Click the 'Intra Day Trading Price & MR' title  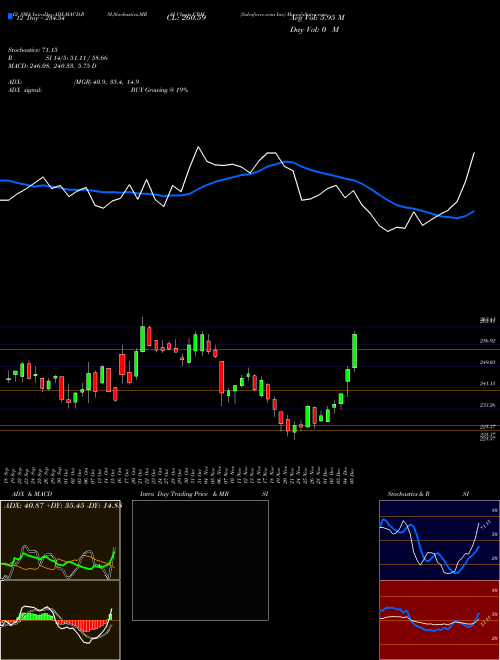(184, 494)
